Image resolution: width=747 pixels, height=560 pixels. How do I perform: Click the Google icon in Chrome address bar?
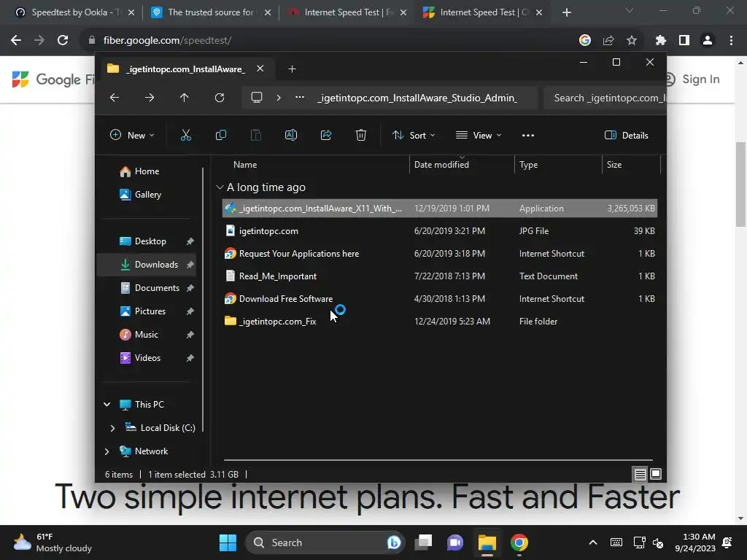585,41
